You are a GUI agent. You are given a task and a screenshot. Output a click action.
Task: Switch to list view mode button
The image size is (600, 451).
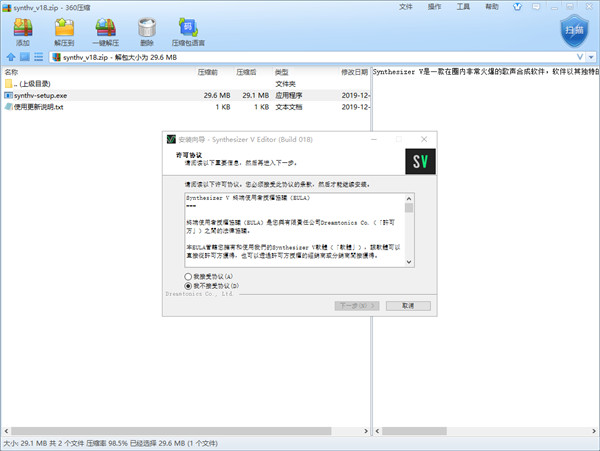point(38,57)
